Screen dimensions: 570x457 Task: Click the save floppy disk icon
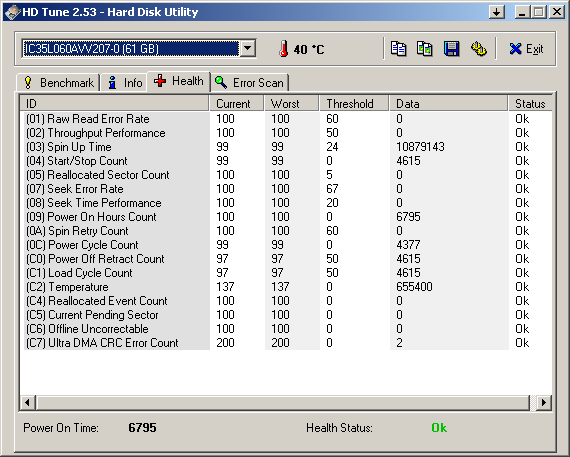(451, 49)
